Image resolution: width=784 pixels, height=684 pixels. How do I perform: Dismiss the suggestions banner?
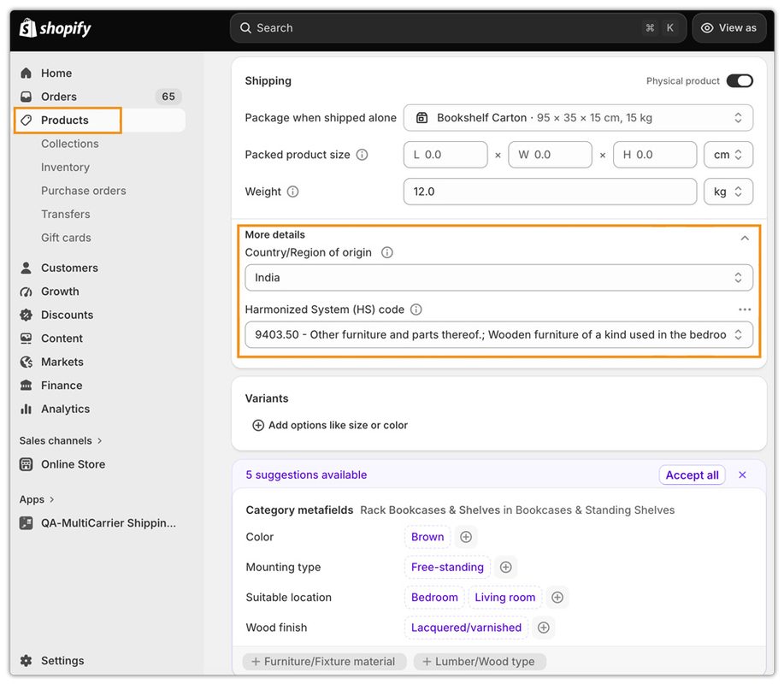742,475
